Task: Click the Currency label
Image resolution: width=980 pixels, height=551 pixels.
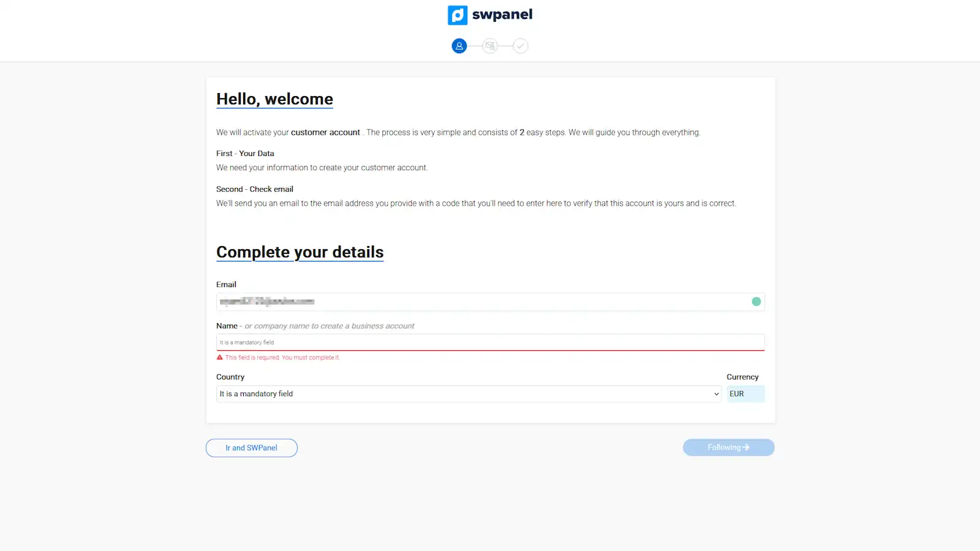Action: click(x=742, y=377)
